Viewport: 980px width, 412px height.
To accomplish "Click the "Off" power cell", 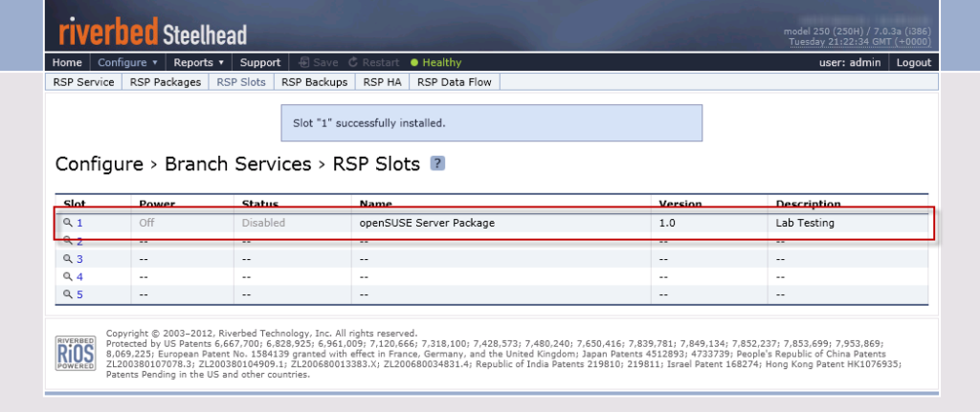I will (x=146, y=222).
